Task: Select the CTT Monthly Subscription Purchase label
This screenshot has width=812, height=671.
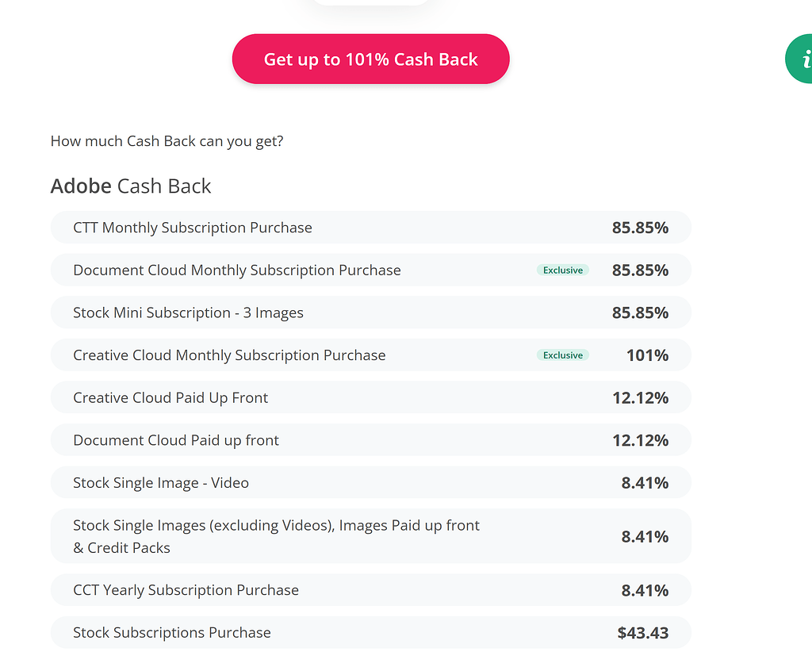Action: 193,228
